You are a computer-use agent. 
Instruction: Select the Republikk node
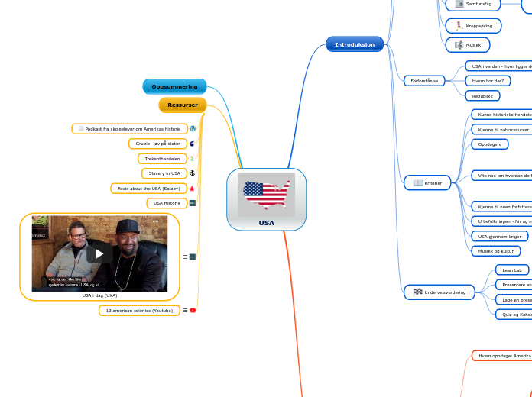pos(482,96)
